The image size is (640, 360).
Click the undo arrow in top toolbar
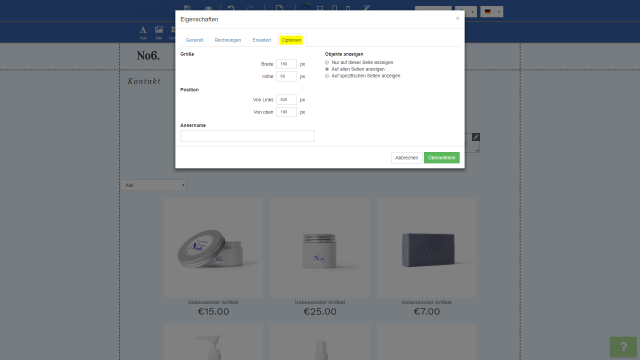point(231,8)
